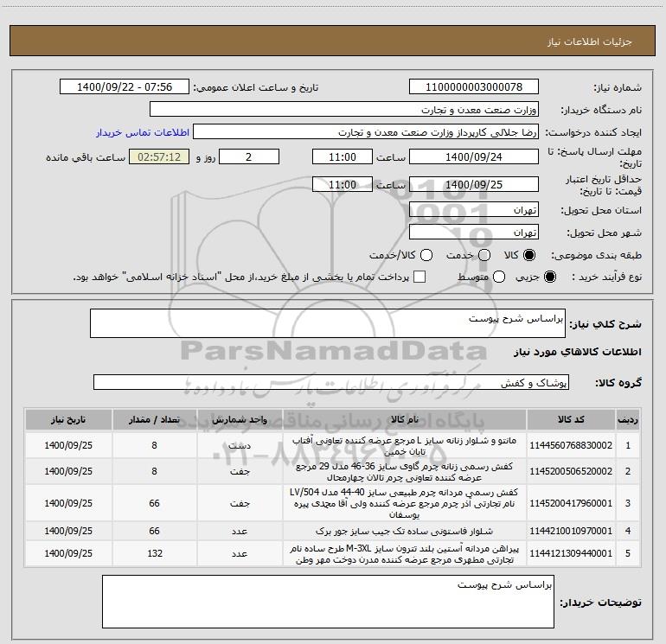The height and width of the screenshot is (644, 666).
Task: Click the general description text box
Action: pos(328,323)
